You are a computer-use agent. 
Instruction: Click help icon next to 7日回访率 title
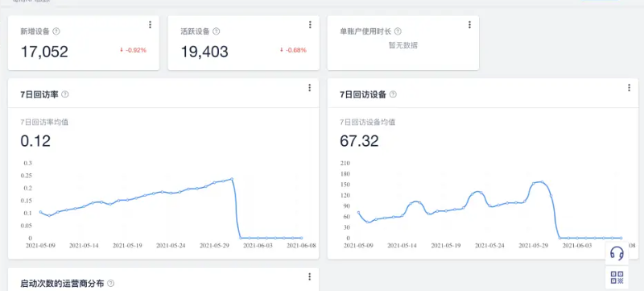point(65,94)
